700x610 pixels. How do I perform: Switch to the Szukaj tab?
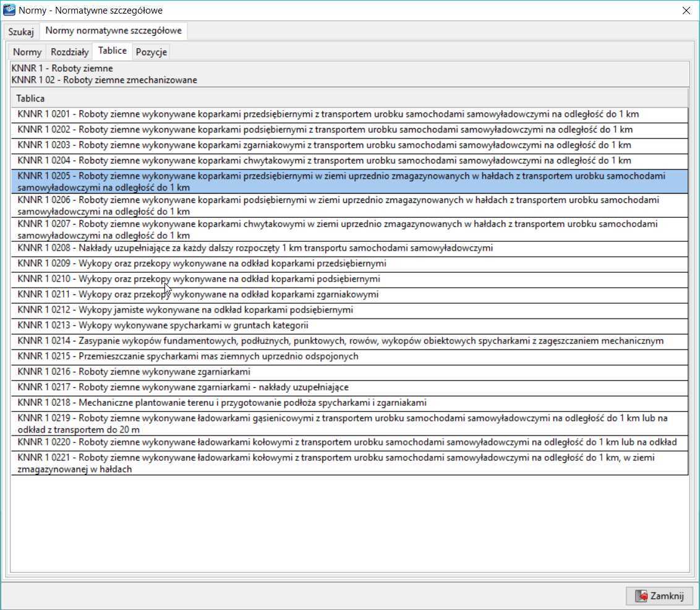click(20, 32)
